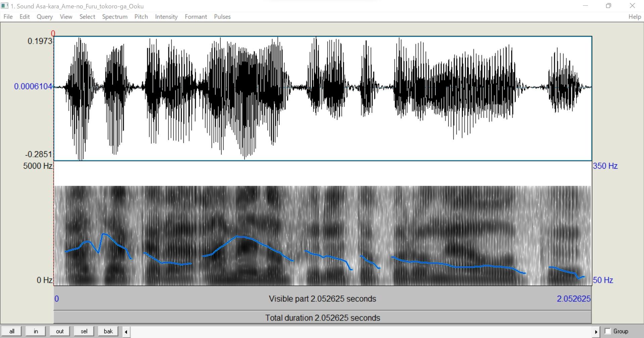Click the end time 2.052625 label
This screenshot has height=338, width=644.
tap(573, 298)
